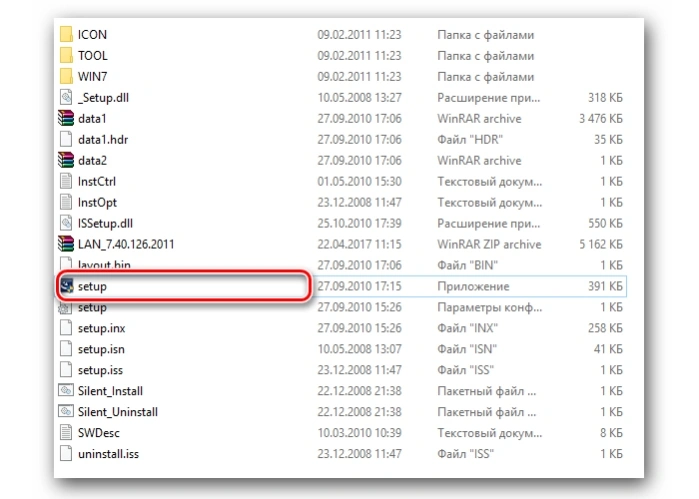
Task: Select the TOOL folder icon
Action: pos(66,55)
